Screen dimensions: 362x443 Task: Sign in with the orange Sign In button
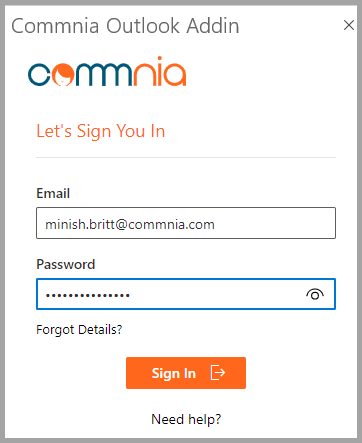186,373
